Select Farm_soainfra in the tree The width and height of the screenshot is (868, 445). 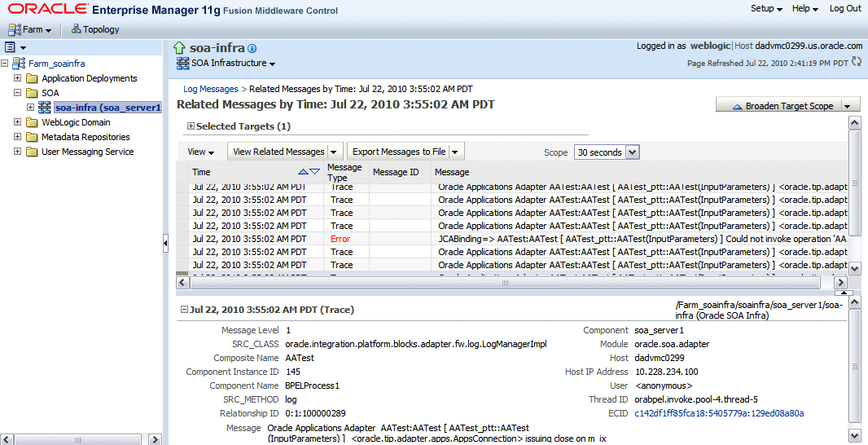click(56, 64)
